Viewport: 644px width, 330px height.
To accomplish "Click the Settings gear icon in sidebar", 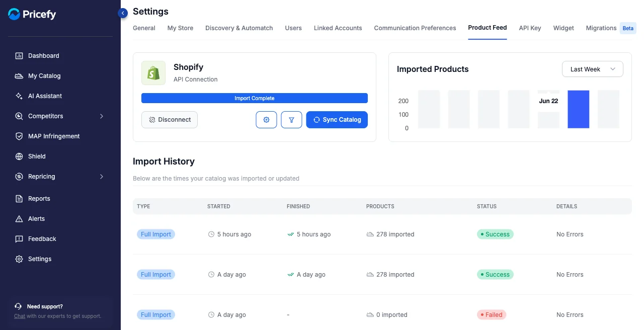I will pos(19,259).
